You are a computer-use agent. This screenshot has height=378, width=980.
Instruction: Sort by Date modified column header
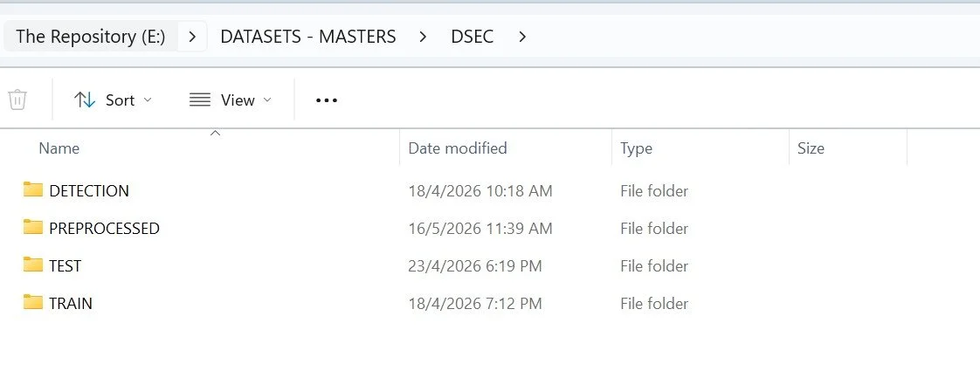[458, 148]
